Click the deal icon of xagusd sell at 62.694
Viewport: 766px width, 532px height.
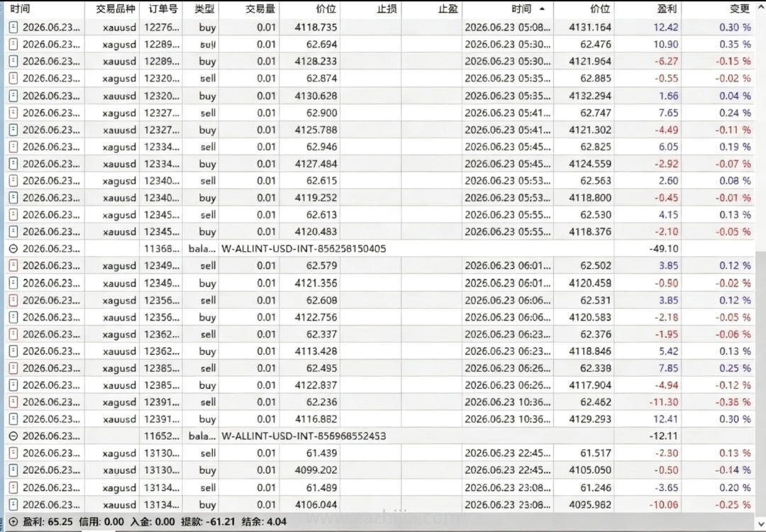tap(13, 45)
